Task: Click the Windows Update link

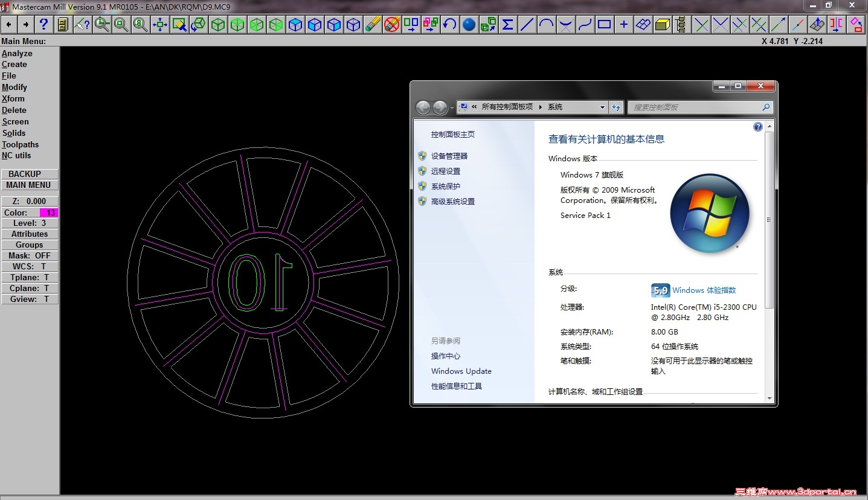Action: (461, 371)
